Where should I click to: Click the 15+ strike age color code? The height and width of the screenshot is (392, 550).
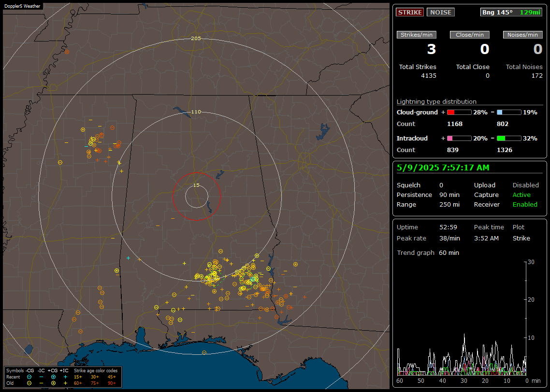coord(78,377)
